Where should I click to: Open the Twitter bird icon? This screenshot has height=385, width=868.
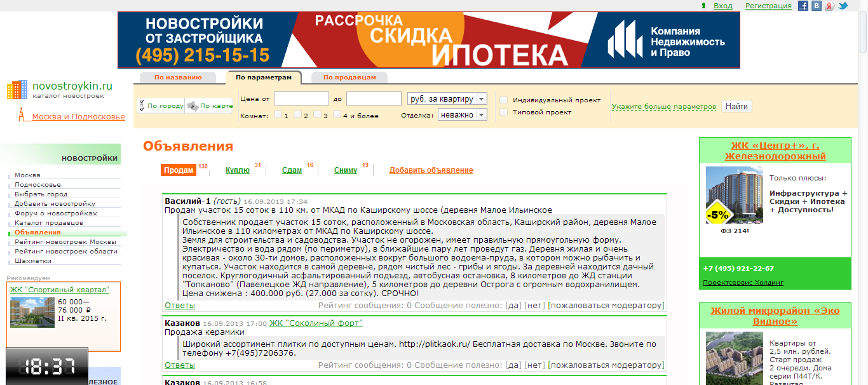843,6
